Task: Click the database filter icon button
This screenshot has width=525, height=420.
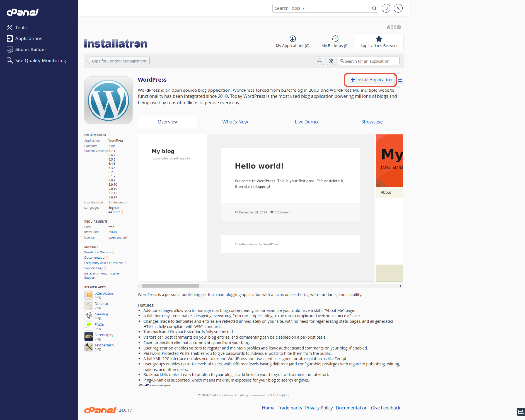Action: tap(320, 61)
